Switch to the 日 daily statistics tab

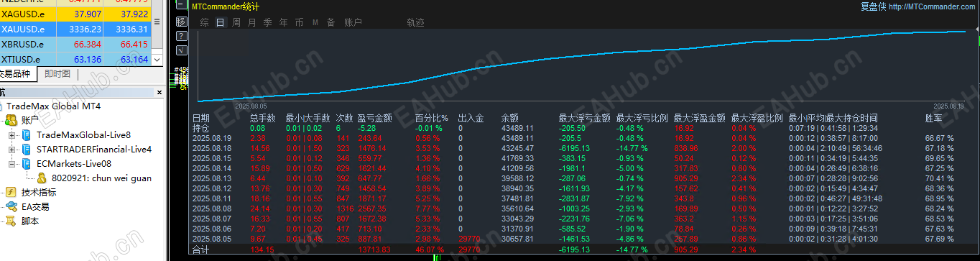[x=220, y=22]
